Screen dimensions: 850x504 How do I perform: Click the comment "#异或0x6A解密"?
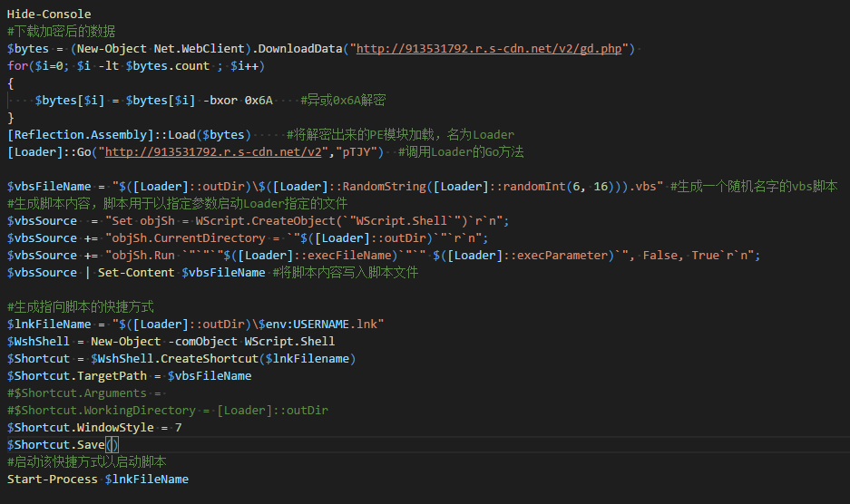click(x=343, y=101)
